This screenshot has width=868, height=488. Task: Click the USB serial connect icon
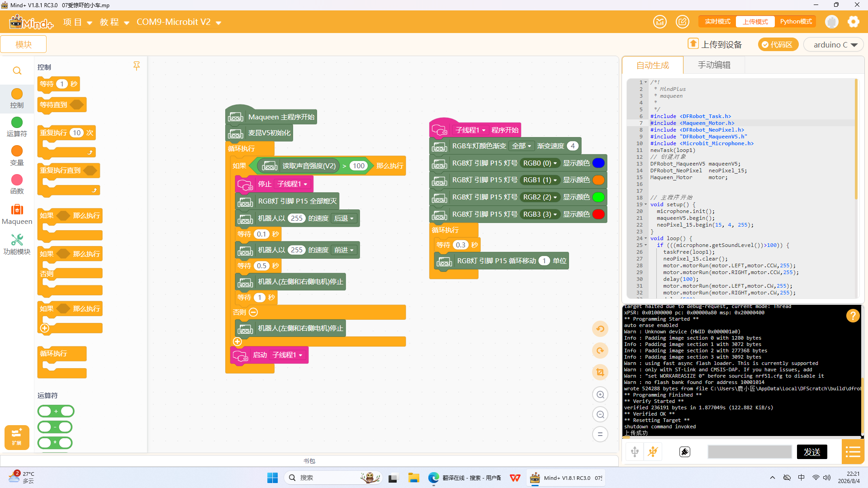tap(635, 451)
